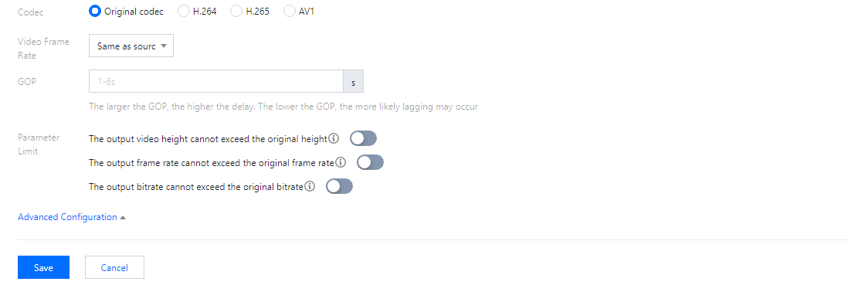Viewport: 868px width, 285px height.
Task: Select the Original codec radio button
Action: pos(95,11)
